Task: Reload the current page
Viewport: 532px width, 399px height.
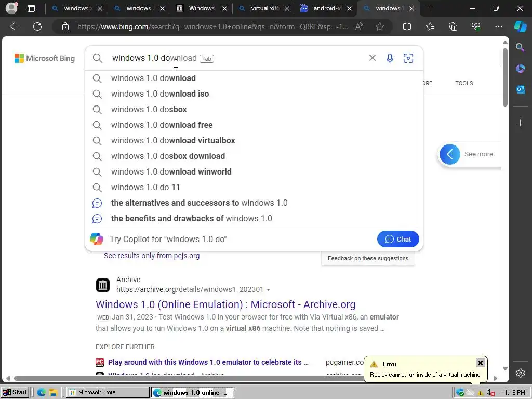Action: pyautogui.click(x=37, y=26)
